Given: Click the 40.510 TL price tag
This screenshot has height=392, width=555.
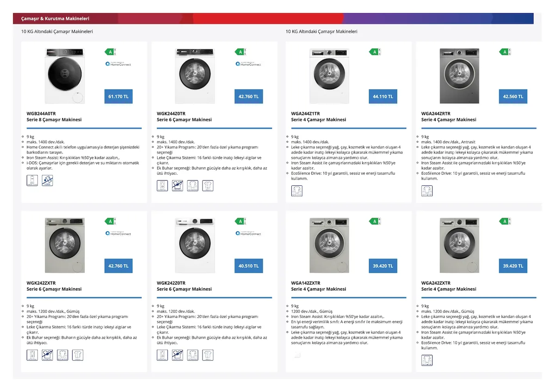Looking at the screenshot, I should click(248, 266).
